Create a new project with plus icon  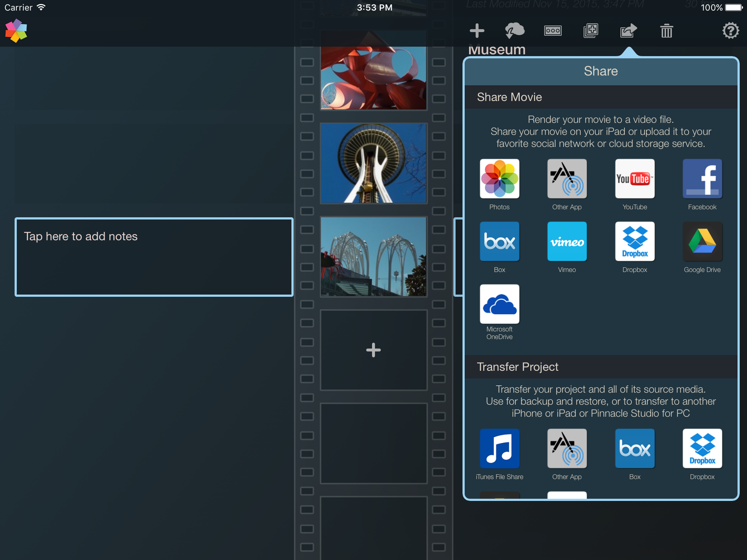point(477,31)
